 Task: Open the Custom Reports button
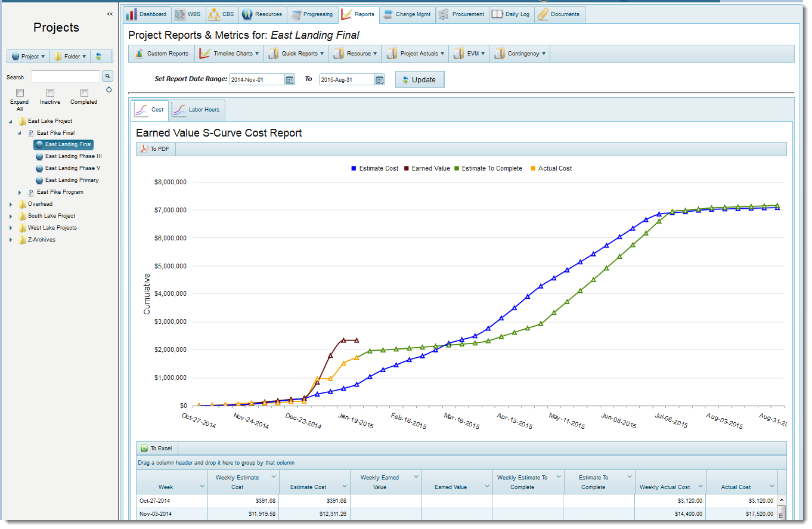(162, 54)
